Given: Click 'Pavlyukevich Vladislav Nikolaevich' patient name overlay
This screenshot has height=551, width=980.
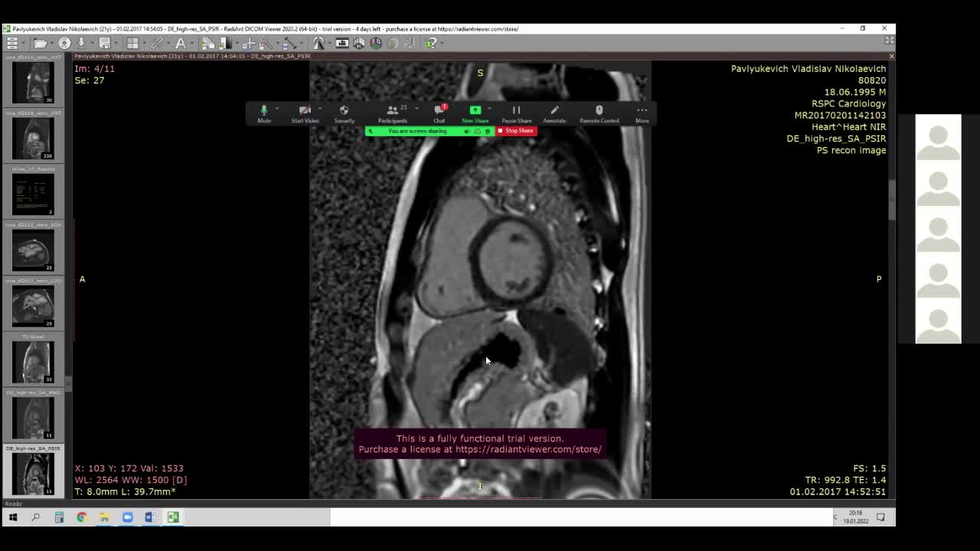Looking at the screenshot, I should (x=808, y=69).
